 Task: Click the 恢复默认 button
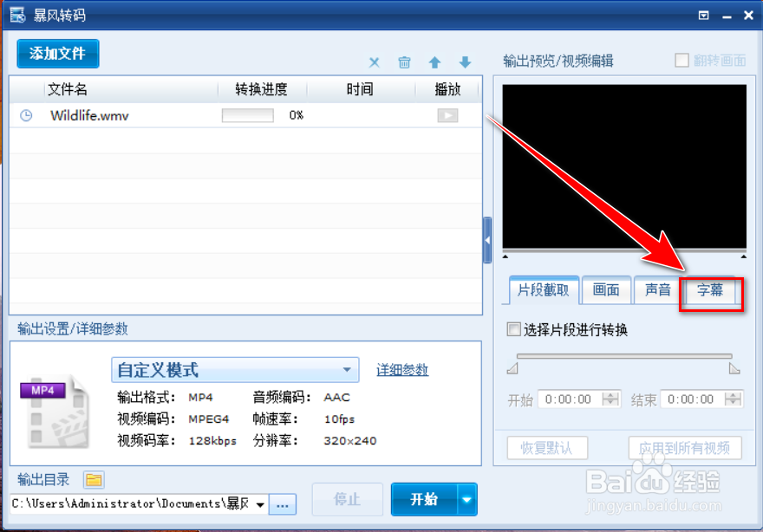pos(547,448)
